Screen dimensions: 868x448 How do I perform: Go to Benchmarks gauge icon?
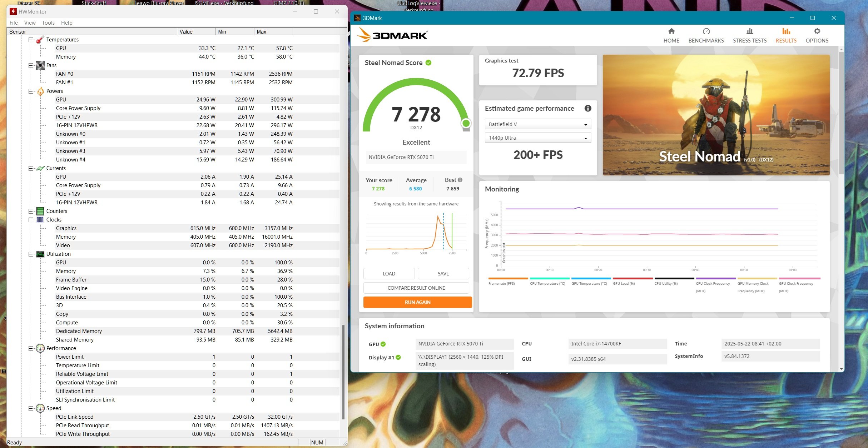coord(706,31)
